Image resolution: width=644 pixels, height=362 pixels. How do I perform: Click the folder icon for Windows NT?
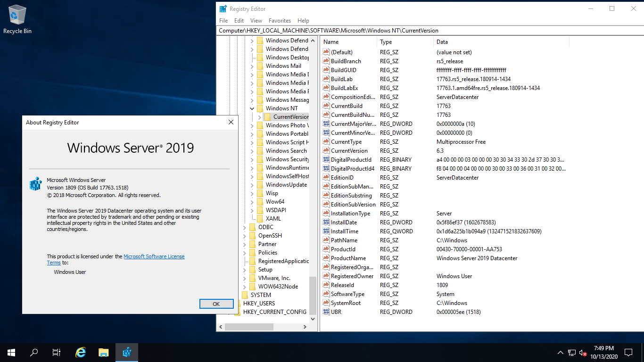260,108
